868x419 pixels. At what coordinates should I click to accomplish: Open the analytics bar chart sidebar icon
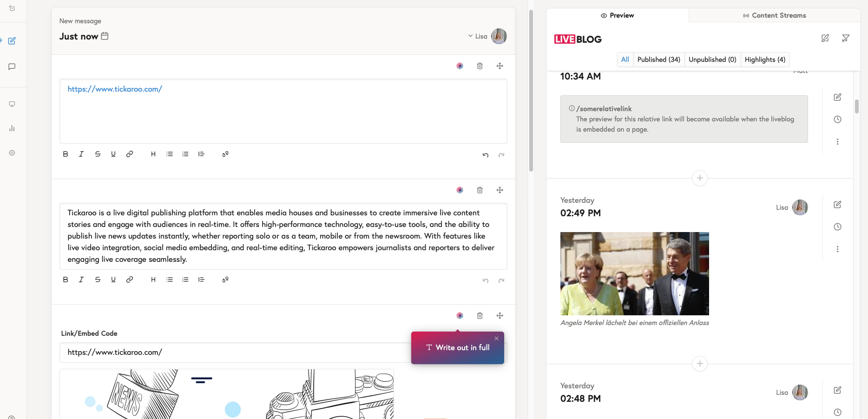coord(12,128)
